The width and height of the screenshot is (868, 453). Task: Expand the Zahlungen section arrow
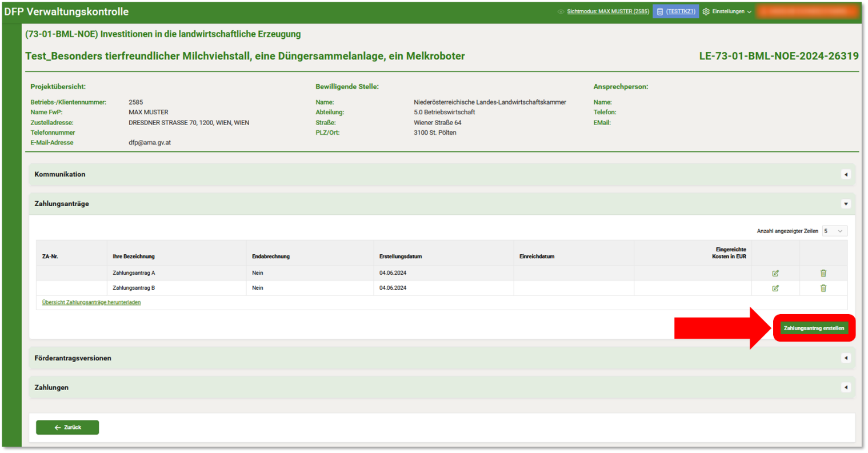click(x=846, y=387)
